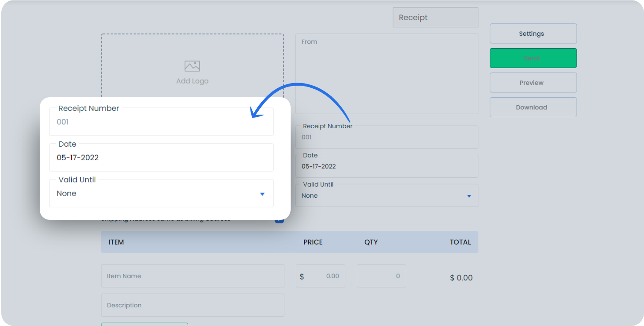Click the item Description input field

coord(192,305)
